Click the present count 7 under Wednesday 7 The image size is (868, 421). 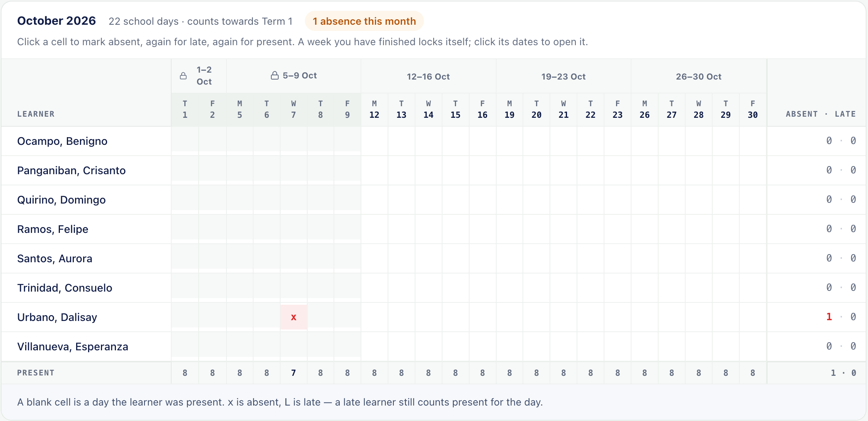click(294, 373)
